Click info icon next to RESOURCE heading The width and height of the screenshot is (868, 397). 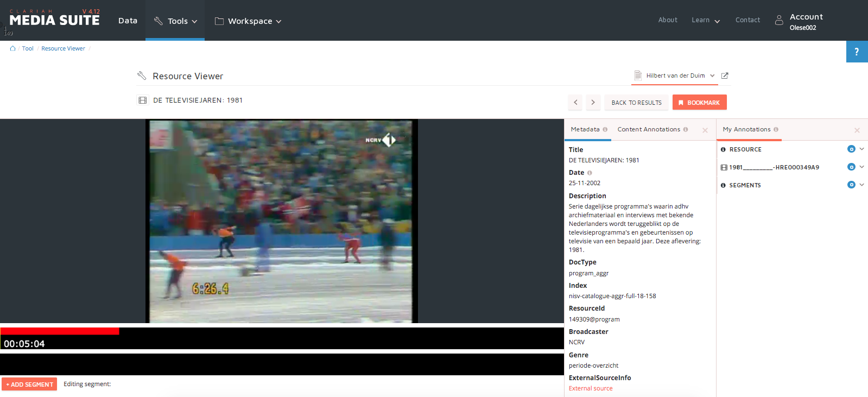[x=723, y=149]
